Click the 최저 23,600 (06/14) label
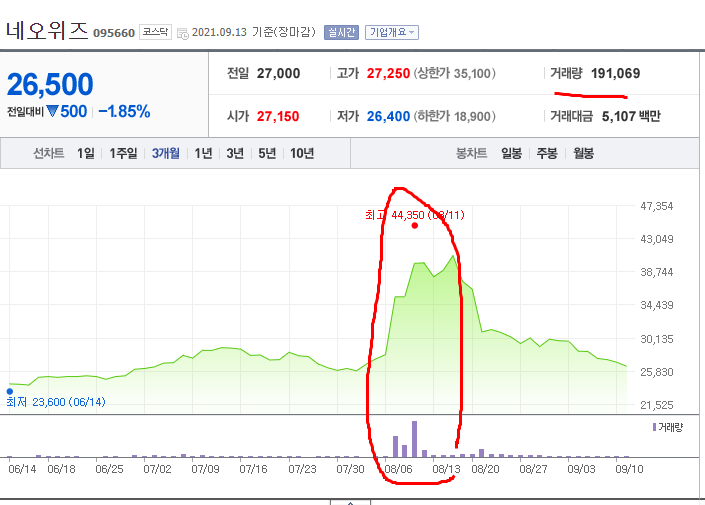The width and height of the screenshot is (705, 505). (x=56, y=402)
